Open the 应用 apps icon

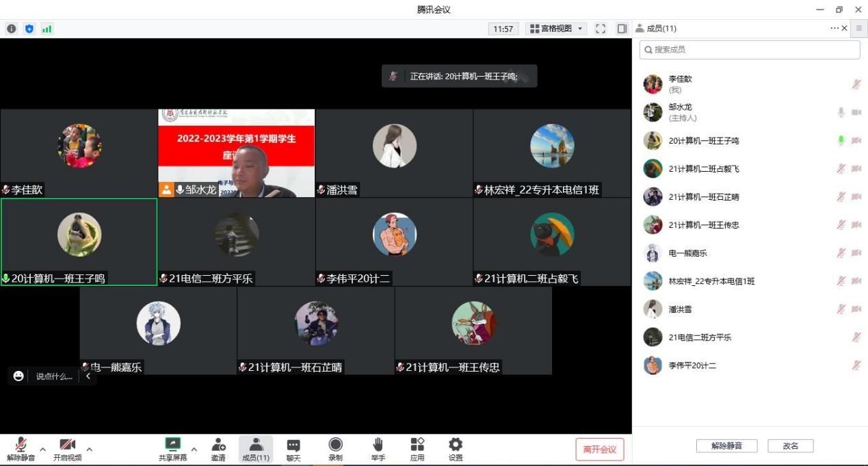click(417, 449)
